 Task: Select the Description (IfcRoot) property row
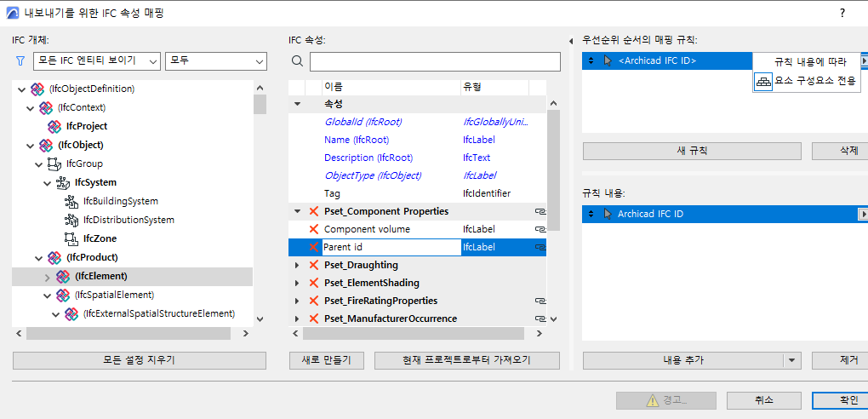pyautogui.click(x=417, y=158)
